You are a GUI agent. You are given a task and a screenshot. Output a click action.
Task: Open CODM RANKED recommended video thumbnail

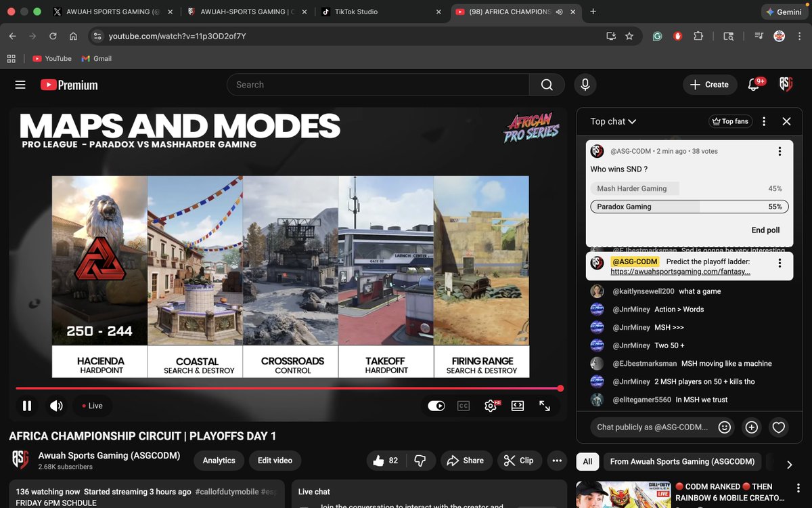tap(623, 494)
